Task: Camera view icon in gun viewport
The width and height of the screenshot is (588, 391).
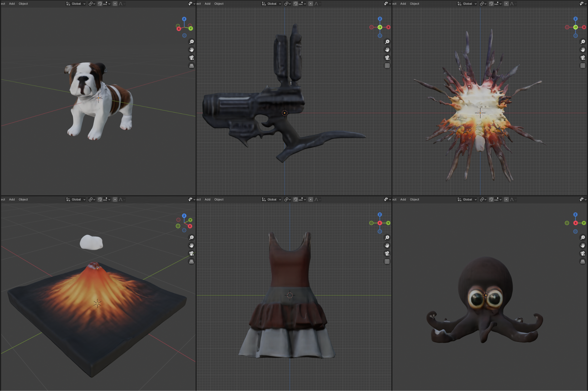Action: [x=387, y=58]
